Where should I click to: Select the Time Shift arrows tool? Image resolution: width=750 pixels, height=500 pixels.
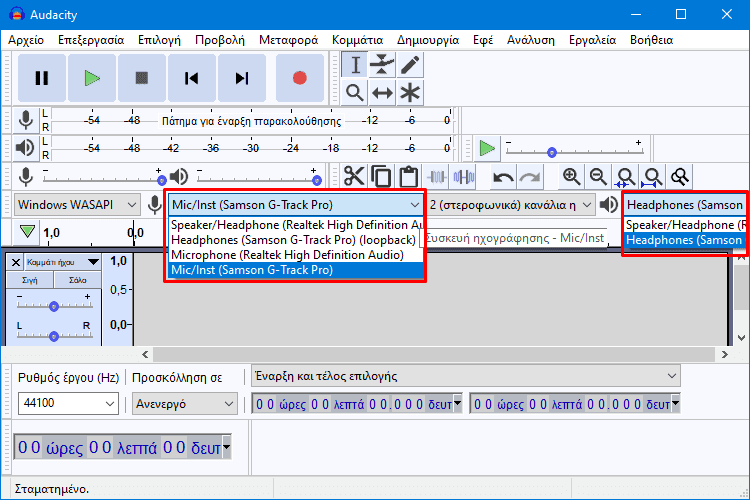click(x=382, y=92)
